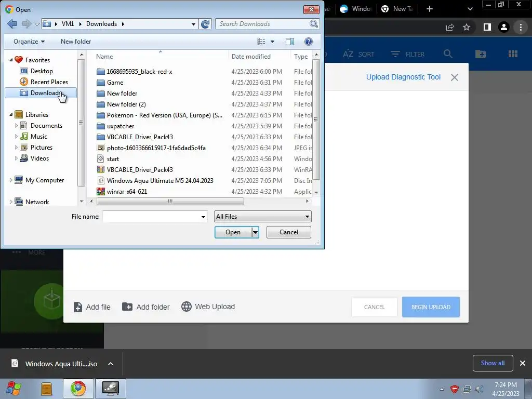The image size is (532, 399).
Task: Click Show all downloads
Action: 493,363
